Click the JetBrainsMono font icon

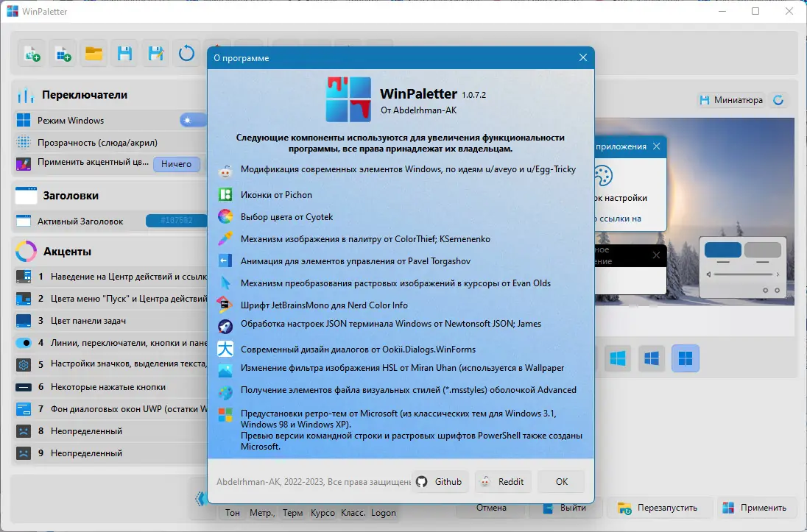[225, 305]
